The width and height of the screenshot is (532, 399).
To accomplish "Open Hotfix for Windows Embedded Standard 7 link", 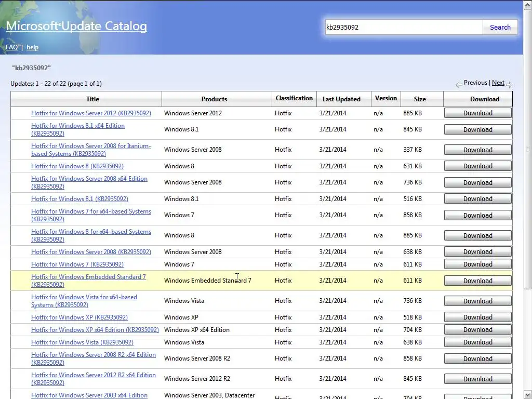I will tap(88, 281).
